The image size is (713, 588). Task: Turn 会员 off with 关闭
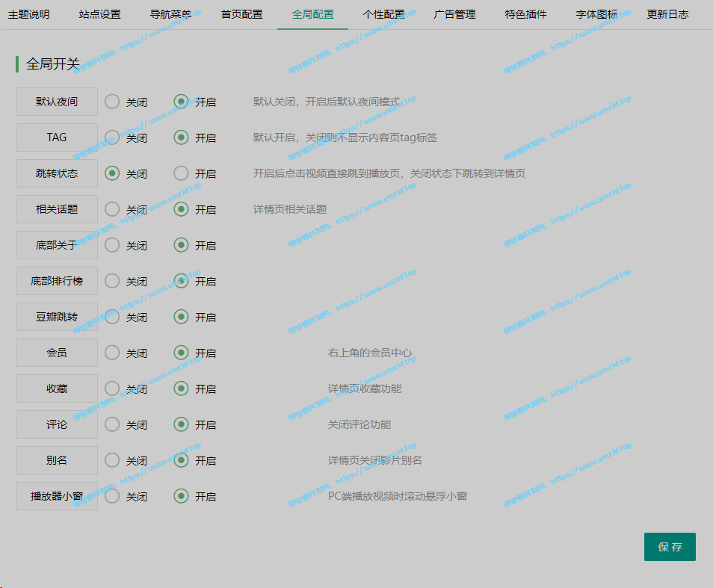(112, 353)
